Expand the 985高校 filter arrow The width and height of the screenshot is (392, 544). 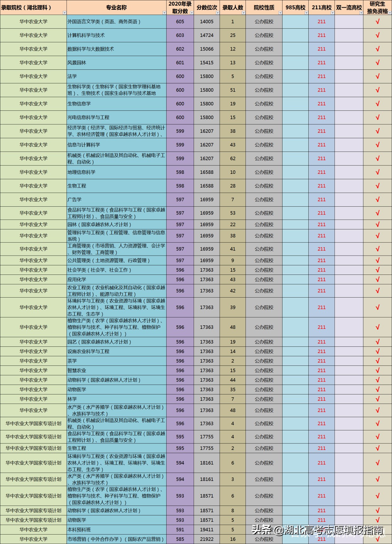point(306,13)
